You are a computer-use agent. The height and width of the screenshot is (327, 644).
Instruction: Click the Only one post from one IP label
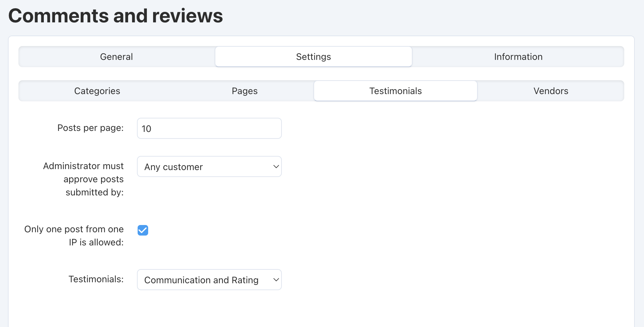[74, 236]
